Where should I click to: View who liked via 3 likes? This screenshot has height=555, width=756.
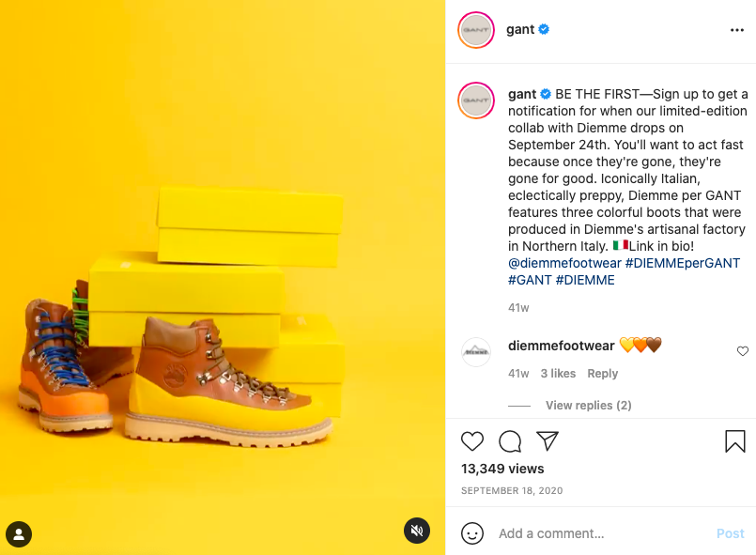[x=558, y=373]
